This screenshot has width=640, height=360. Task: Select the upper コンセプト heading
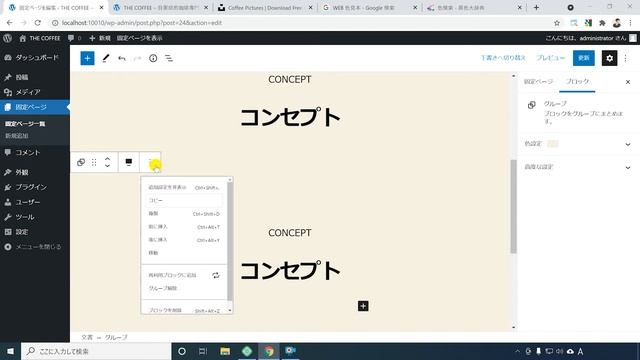point(290,118)
